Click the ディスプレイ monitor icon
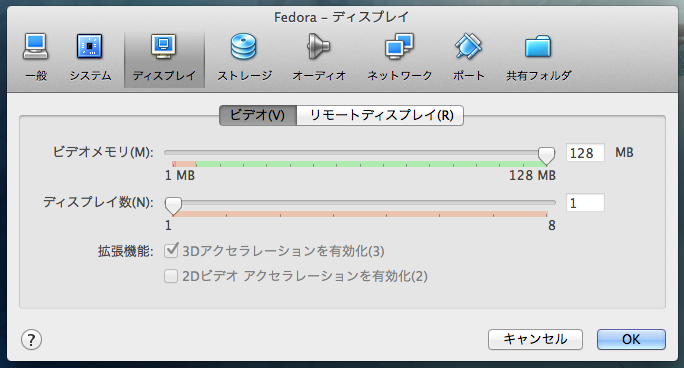 [164, 47]
